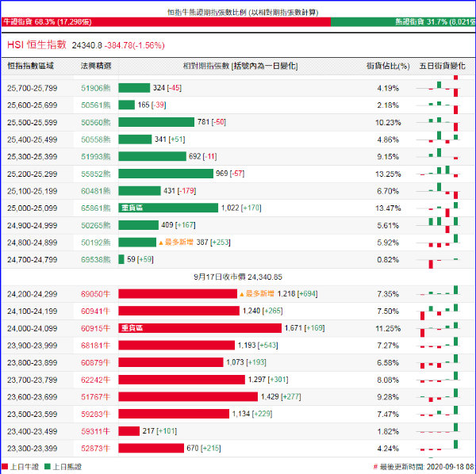476x474 pixels.
Task: Click the 11.25% street share value
Action: pos(388,328)
